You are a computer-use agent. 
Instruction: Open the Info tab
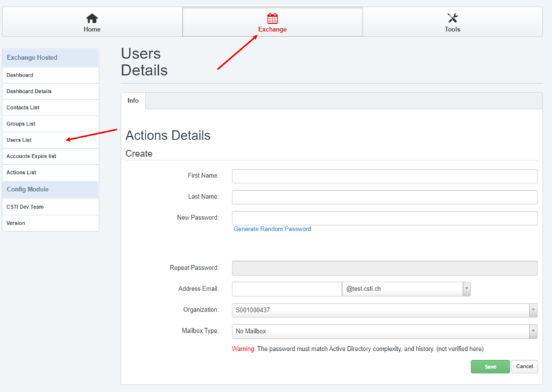click(x=133, y=101)
